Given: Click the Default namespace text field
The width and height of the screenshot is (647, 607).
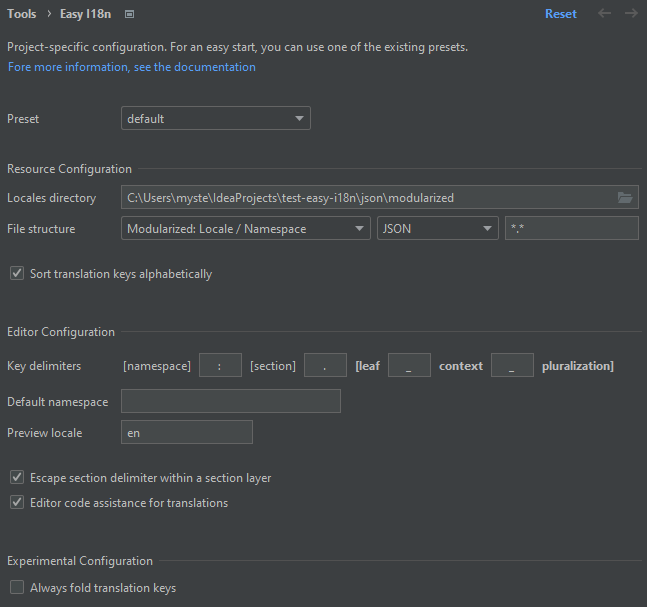Looking at the screenshot, I should (230, 402).
